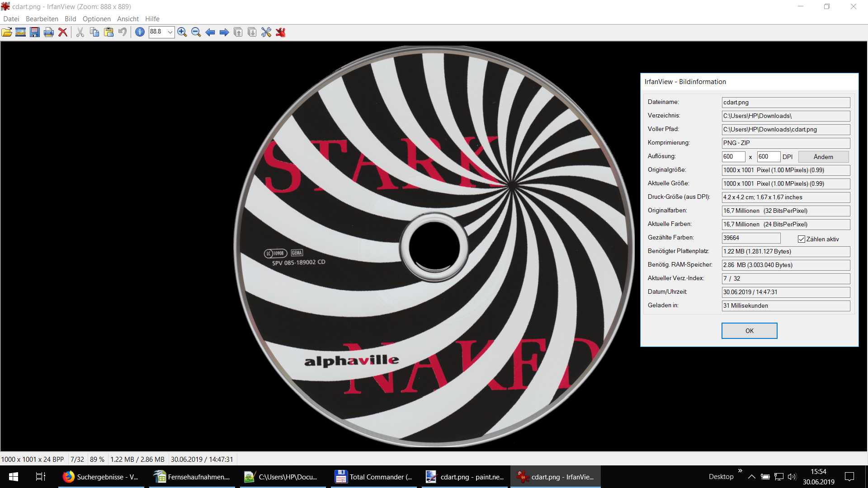Click the Paste clipboard icon

click(108, 32)
